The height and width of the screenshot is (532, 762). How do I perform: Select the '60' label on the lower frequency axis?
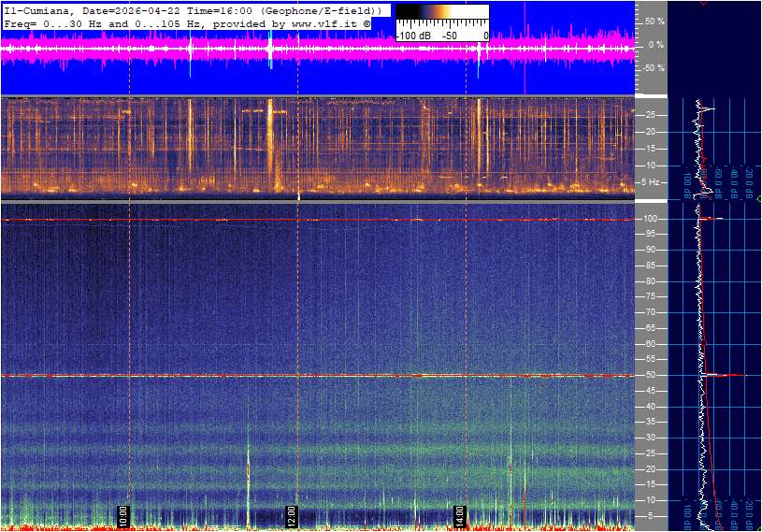tap(650, 344)
